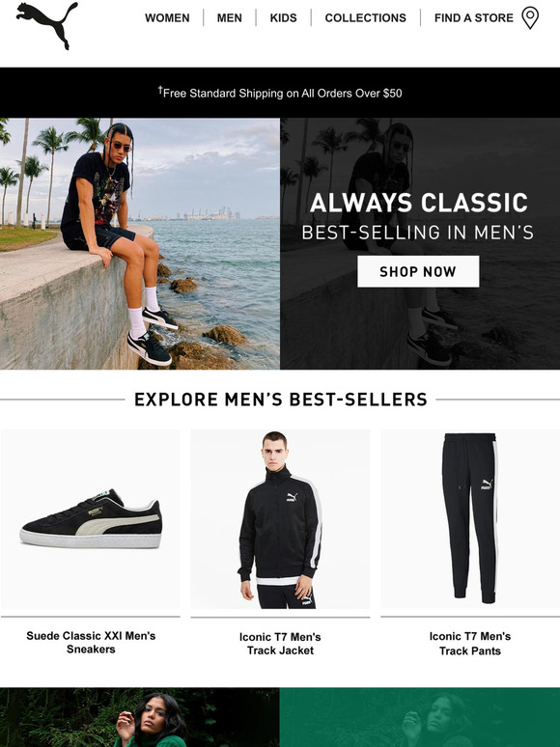Image resolution: width=560 pixels, height=747 pixels.
Task: Click hero photo of man on seawall
Action: click(140, 243)
